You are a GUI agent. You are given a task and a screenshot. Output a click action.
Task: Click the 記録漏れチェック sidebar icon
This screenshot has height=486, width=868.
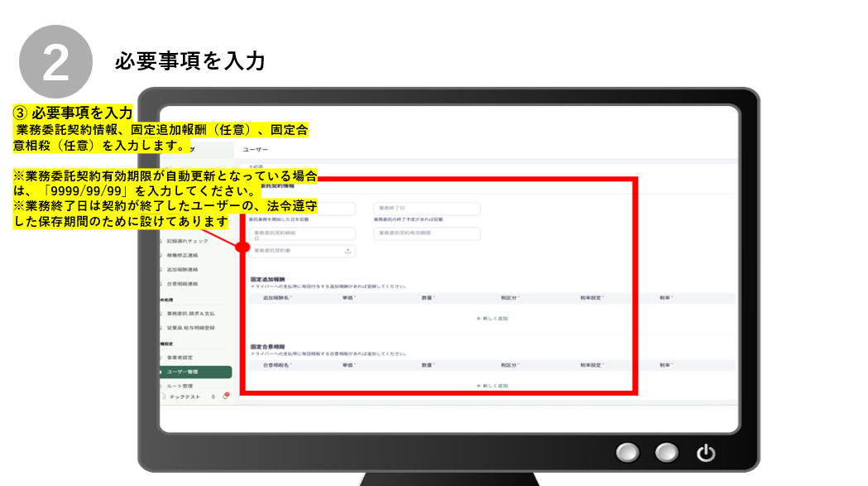coord(161,241)
